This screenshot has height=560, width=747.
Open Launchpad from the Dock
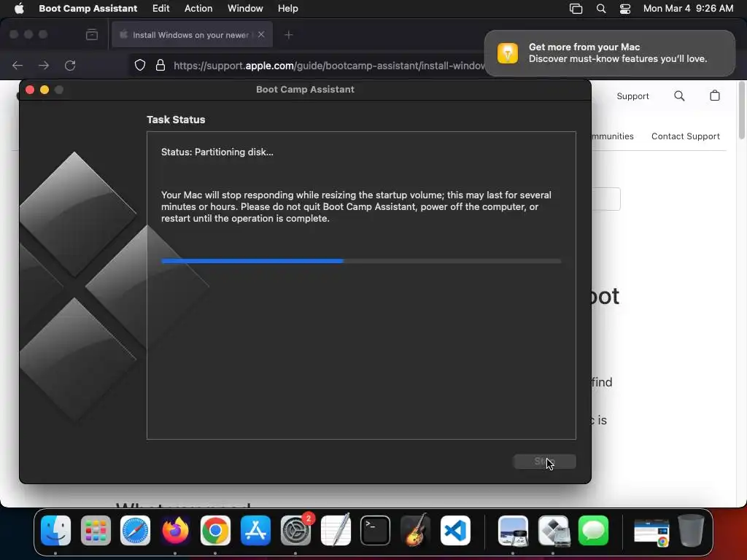click(x=96, y=531)
